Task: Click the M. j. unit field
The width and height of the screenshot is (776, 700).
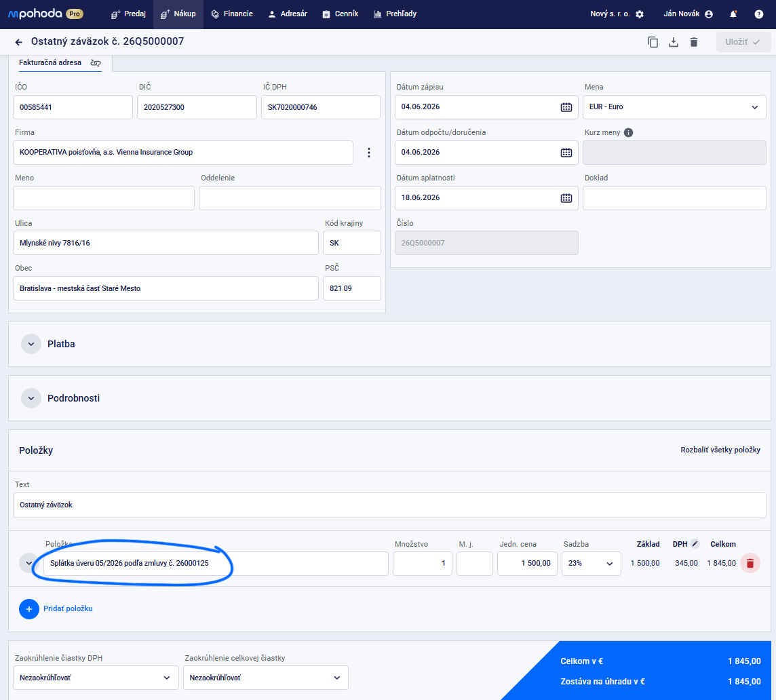Action: [475, 564]
